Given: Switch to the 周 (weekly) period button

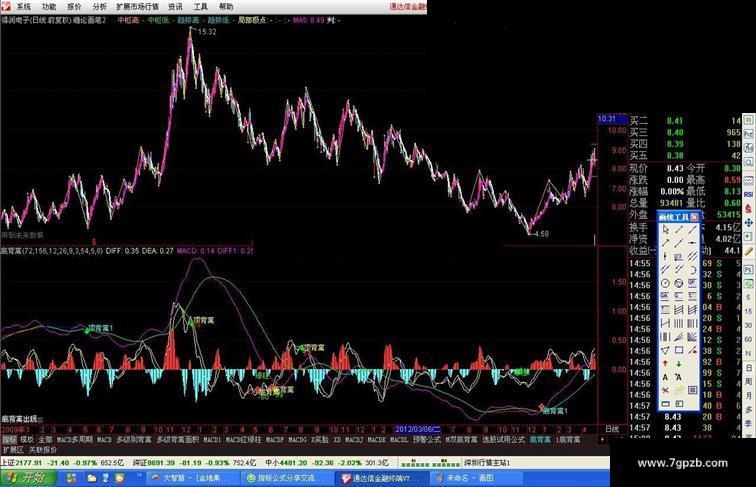Looking at the screenshot, I should [748, 381].
